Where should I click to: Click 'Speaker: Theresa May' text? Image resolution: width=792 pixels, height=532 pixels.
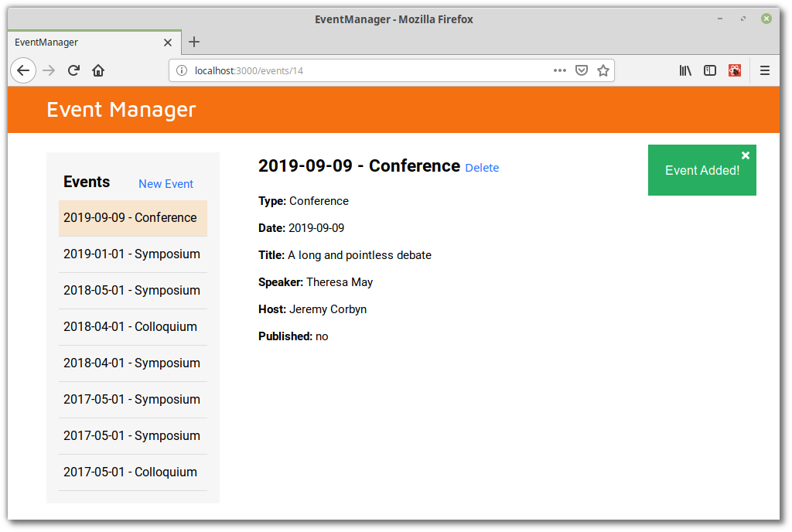(316, 283)
